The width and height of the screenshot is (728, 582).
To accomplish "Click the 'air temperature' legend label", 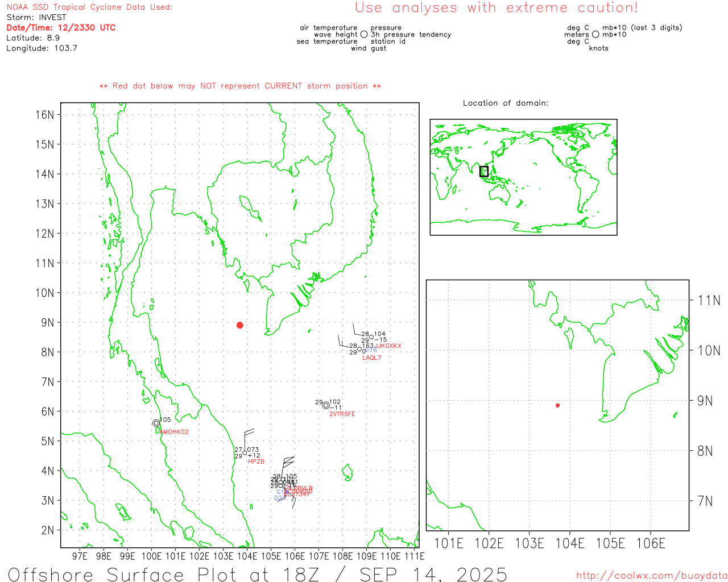I will (329, 28).
